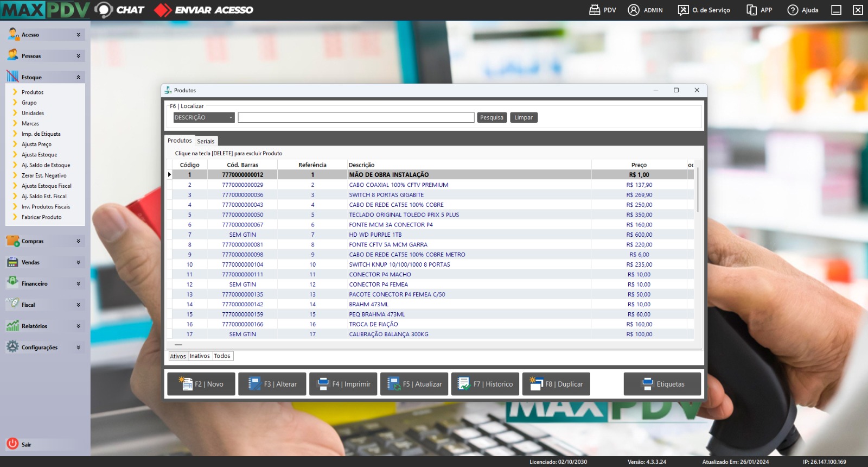868x467 pixels.
Task: Open the PDV point-of-sale icon
Action: [x=595, y=10]
